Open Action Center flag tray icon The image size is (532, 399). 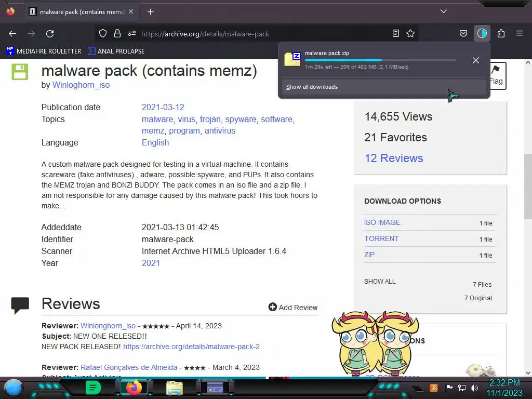tap(449, 388)
